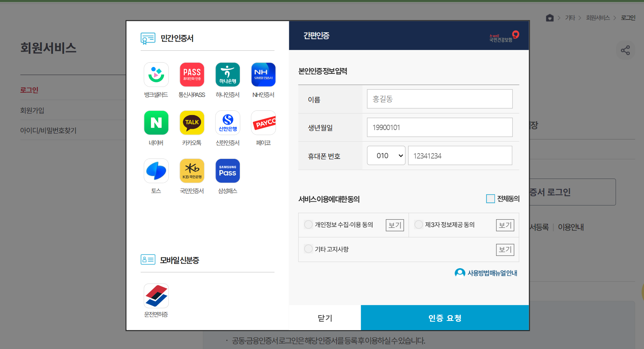Select the 토스 certificate icon
The width and height of the screenshot is (644, 349).
click(156, 171)
